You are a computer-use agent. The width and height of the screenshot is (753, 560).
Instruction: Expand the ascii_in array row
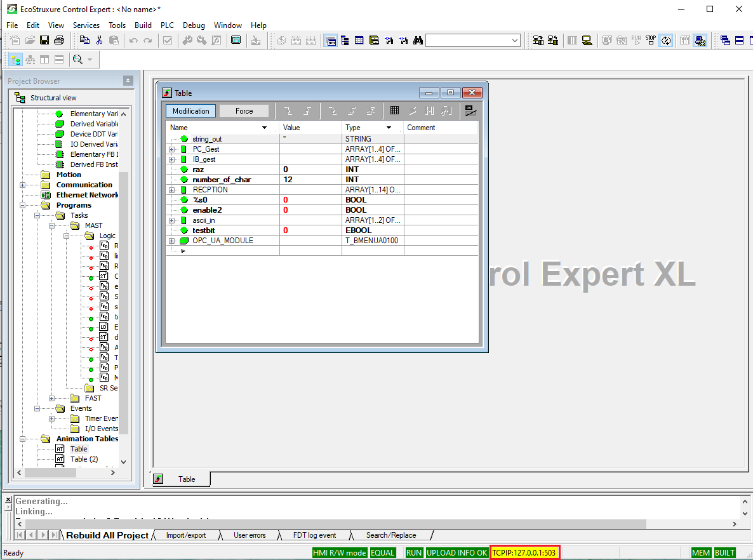pos(171,220)
